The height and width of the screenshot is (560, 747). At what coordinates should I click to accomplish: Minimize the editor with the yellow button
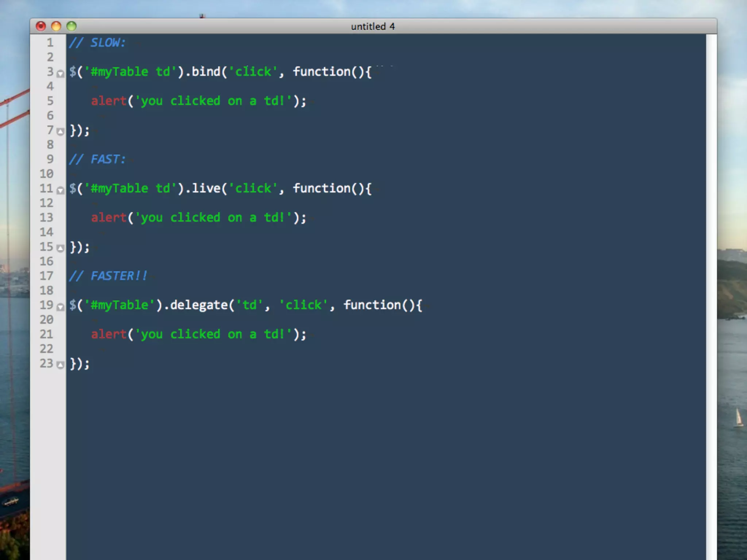click(x=56, y=26)
